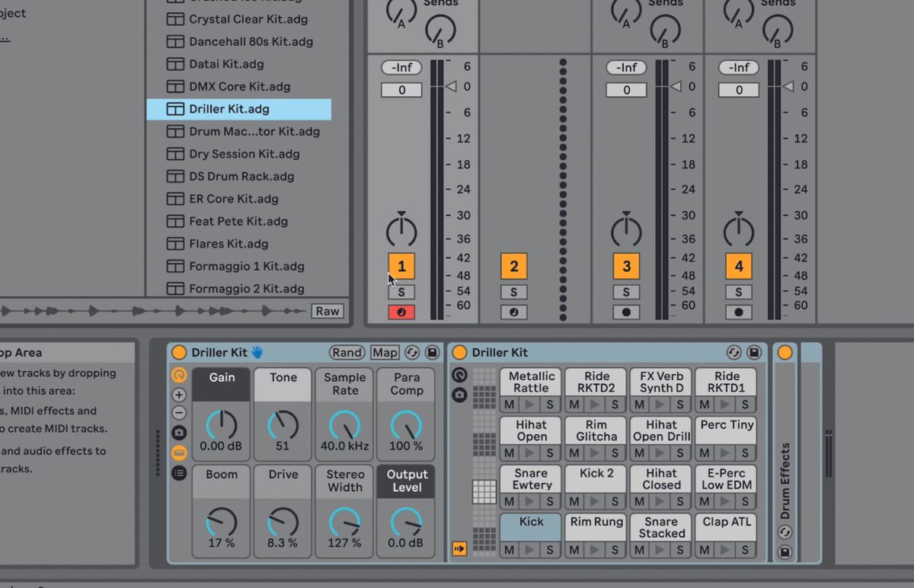Add a macro control with plus icon

pyautogui.click(x=179, y=395)
